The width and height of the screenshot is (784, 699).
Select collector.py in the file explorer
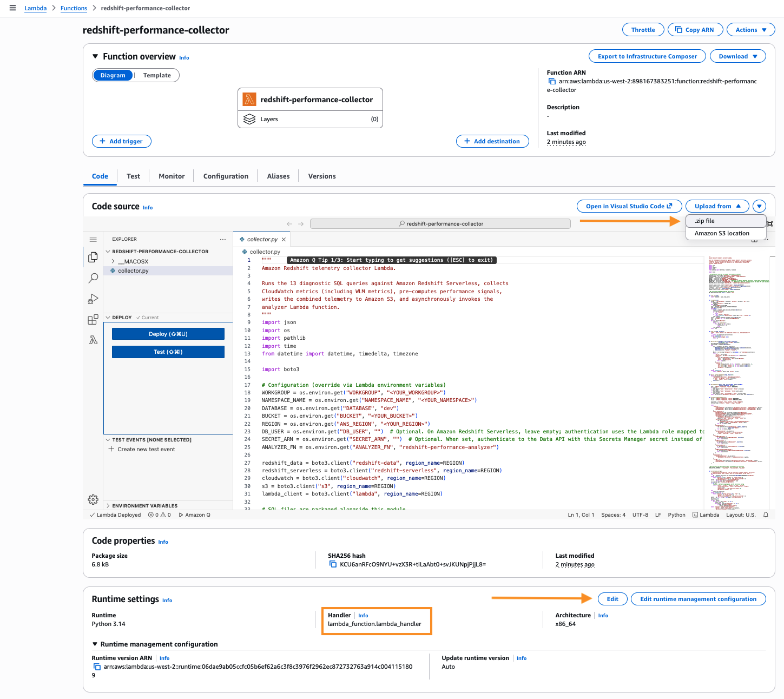(x=168, y=271)
